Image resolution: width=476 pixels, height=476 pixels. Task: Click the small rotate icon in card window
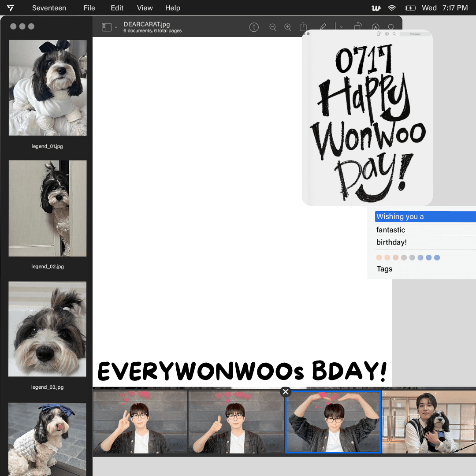[x=379, y=33]
